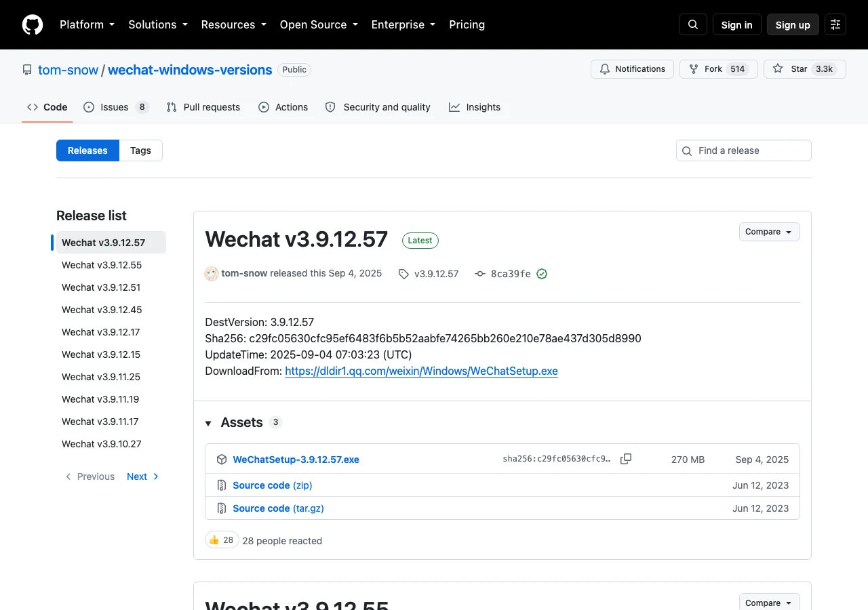This screenshot has width=868, height=610.
Task: Expand the Open Source menu
Action: coord(319,24)
